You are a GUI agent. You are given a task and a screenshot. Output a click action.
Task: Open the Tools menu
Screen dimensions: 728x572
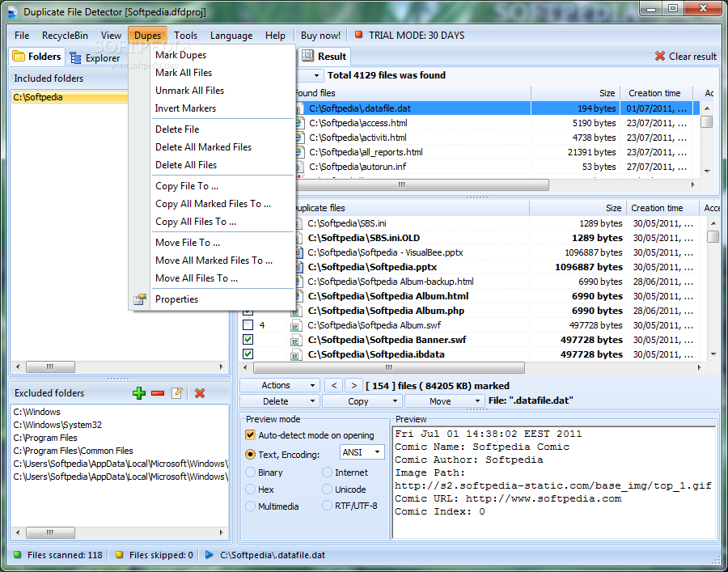coord(186,36)
